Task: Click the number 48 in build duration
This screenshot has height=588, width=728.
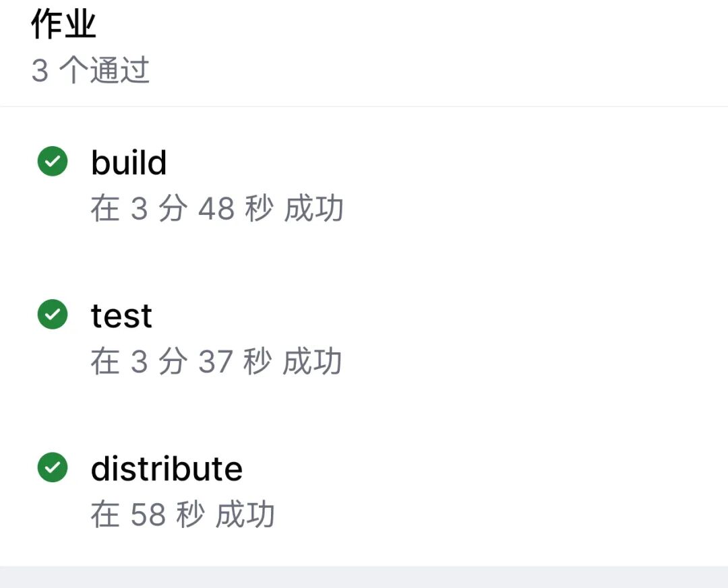Action: (216, 209)
